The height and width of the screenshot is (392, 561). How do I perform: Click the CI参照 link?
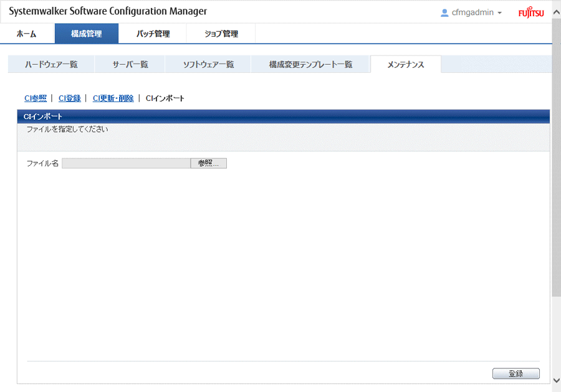35,98
